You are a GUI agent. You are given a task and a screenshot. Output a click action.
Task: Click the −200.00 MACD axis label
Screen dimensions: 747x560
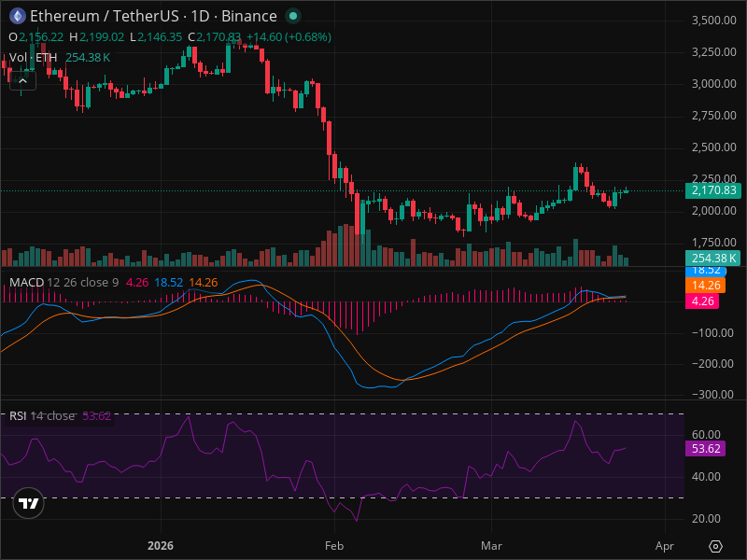point(712,364)
